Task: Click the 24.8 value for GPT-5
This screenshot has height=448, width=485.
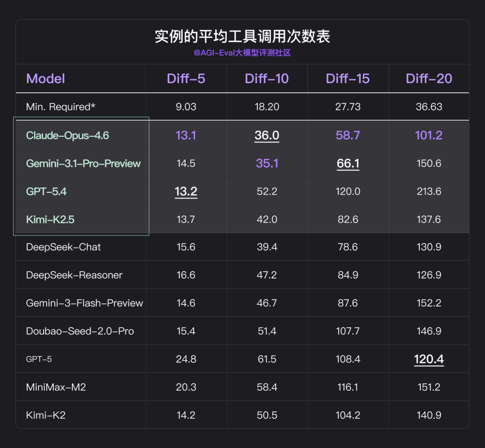Action: (186, 359)
